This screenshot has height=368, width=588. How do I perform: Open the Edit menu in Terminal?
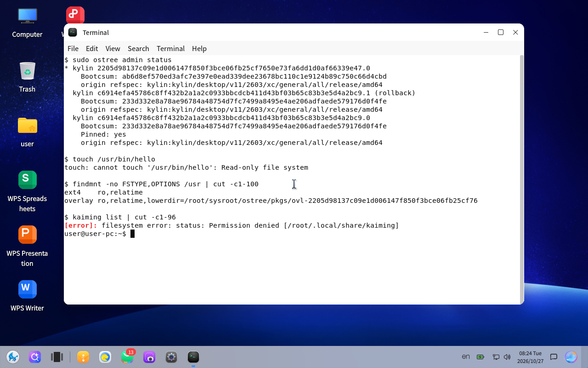pyautogui.click(x=92, y=49)
